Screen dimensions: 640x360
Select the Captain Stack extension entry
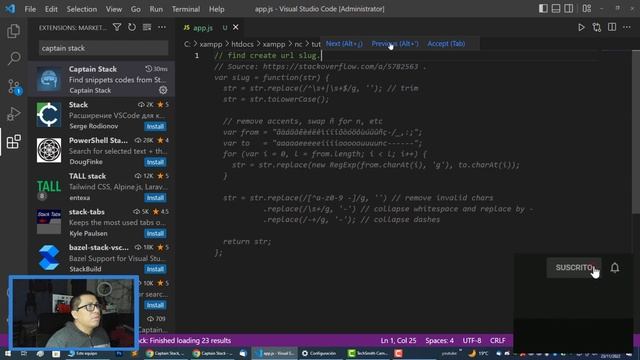click(x=102, y=79)
